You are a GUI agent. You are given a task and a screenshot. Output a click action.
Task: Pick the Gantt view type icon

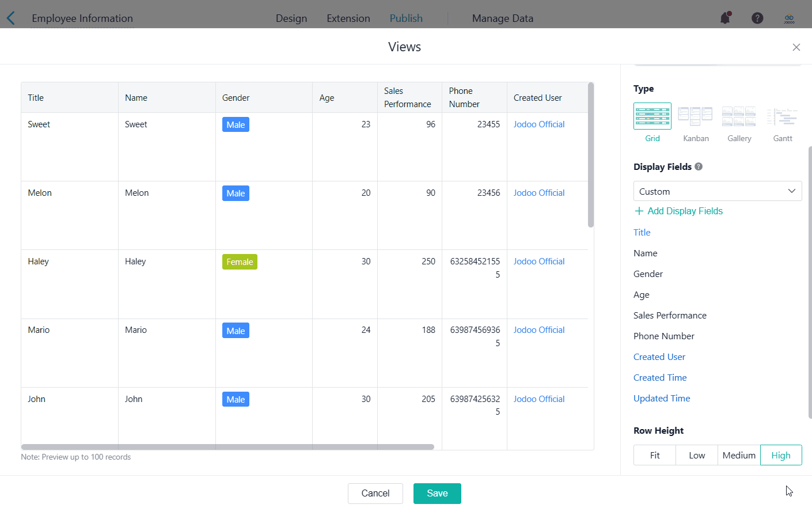pyautogui.click(x=782, y=116)
